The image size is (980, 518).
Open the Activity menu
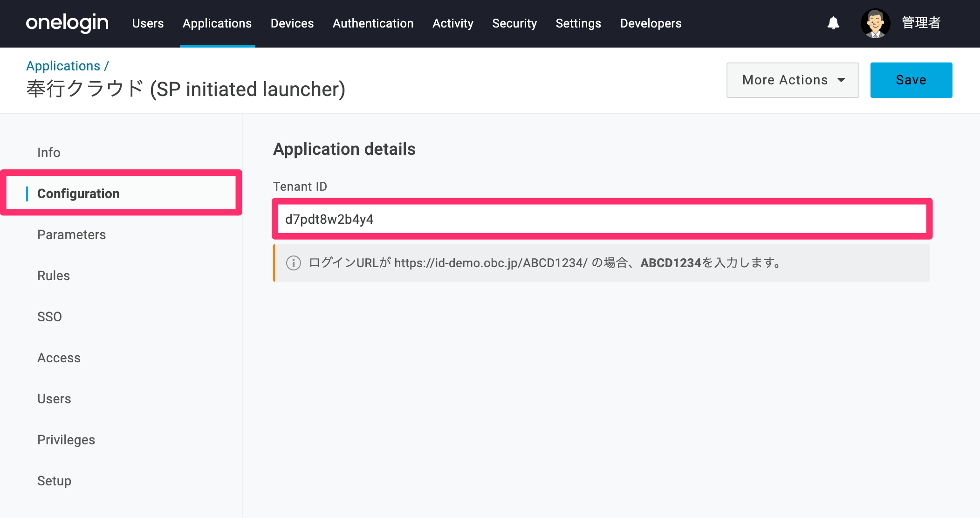[x=453, y=23]
